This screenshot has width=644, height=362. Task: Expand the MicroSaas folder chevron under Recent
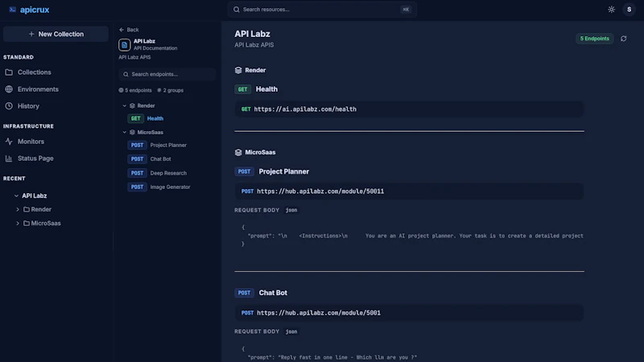click(x=18, y=224)
